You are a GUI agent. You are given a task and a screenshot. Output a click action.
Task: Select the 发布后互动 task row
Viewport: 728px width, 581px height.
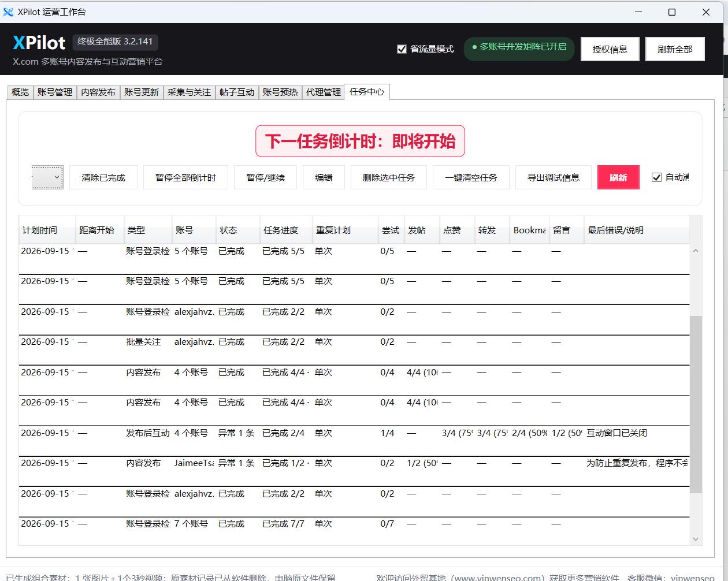tap(354, 441)
